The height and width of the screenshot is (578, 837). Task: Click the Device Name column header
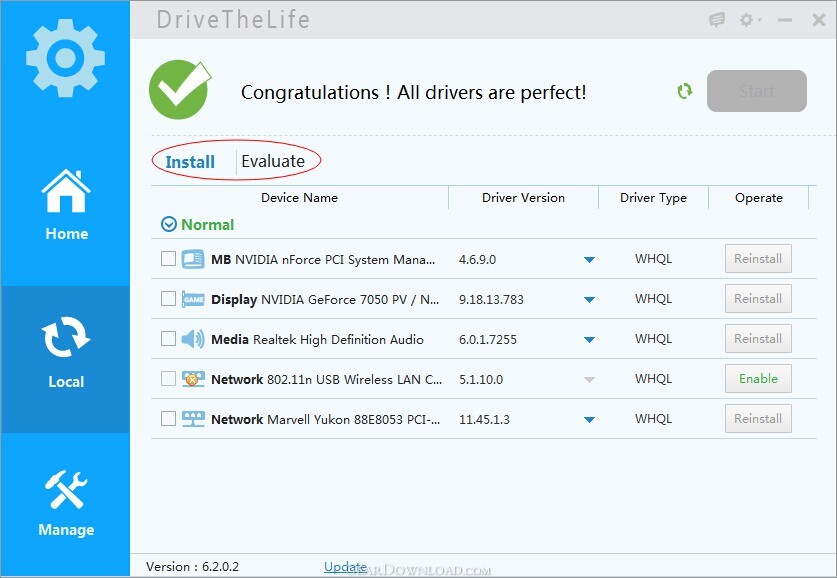pyautogui.click(x=299, y=198)
